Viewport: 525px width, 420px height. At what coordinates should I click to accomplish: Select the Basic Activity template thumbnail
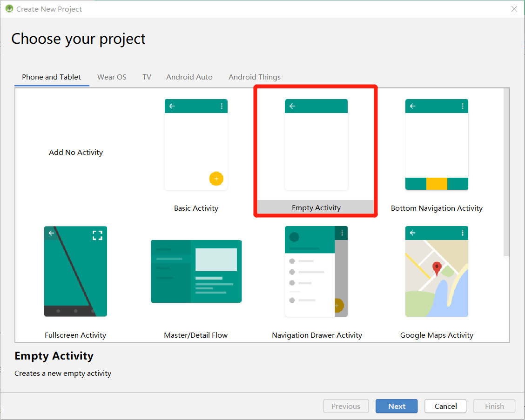point(196,145)
